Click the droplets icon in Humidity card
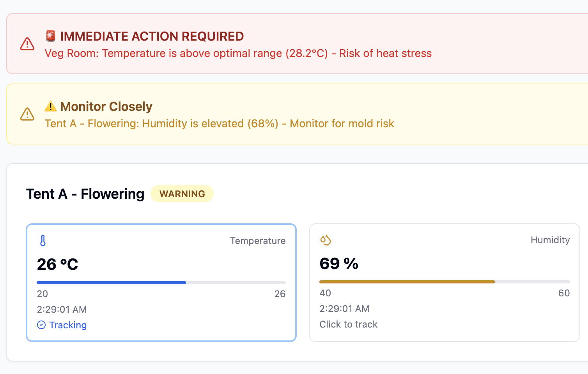This screenshot has height=374, width=588. point(326,240)
